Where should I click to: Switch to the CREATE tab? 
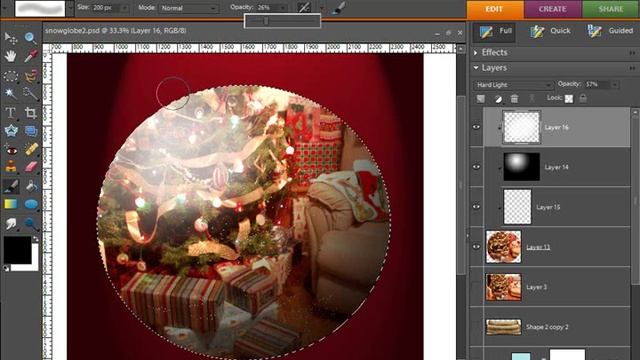(x=552, y=9)
